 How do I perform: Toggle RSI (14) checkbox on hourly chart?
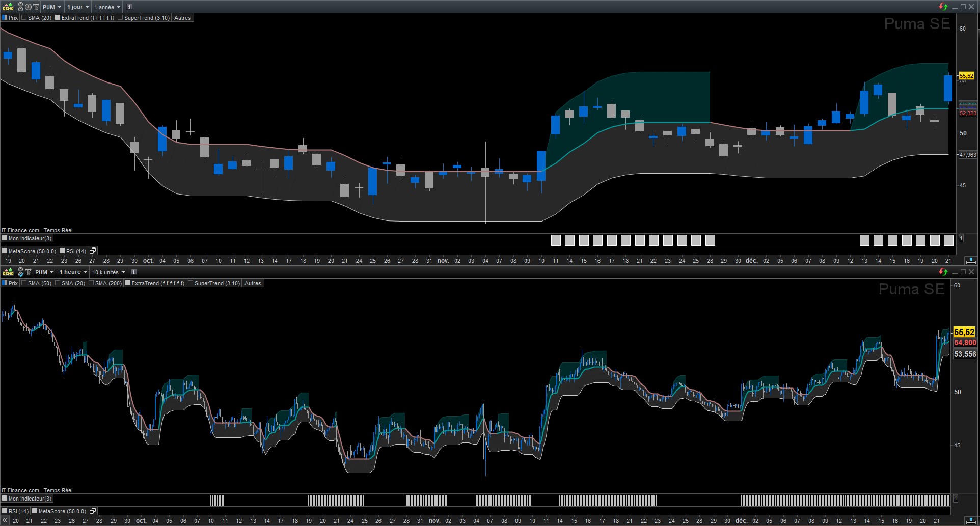pyautogui.click(x=5, y=511)
